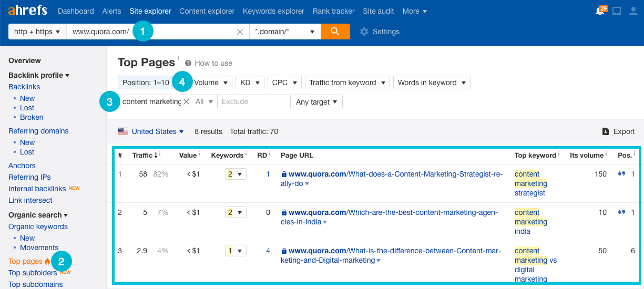Open Traffic from keyword dropdown
The height and width of the screenshot is (289, 644).
click(347, 82)
